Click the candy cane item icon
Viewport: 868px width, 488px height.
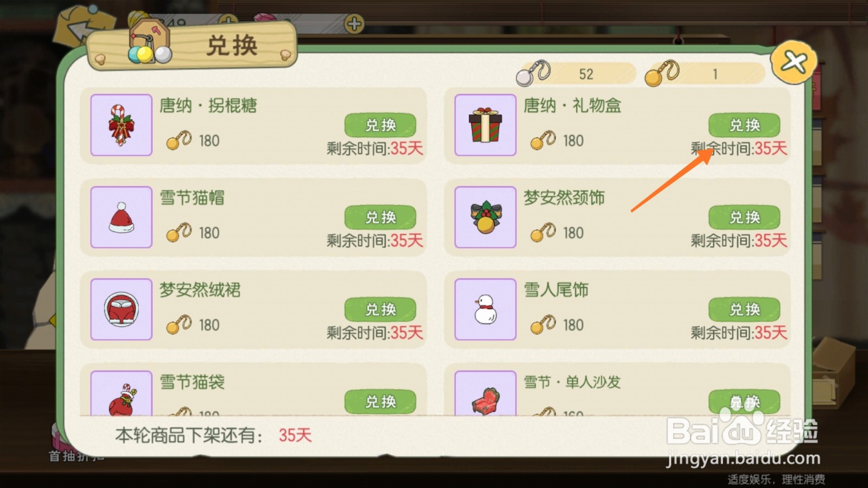tap(121, 125)
